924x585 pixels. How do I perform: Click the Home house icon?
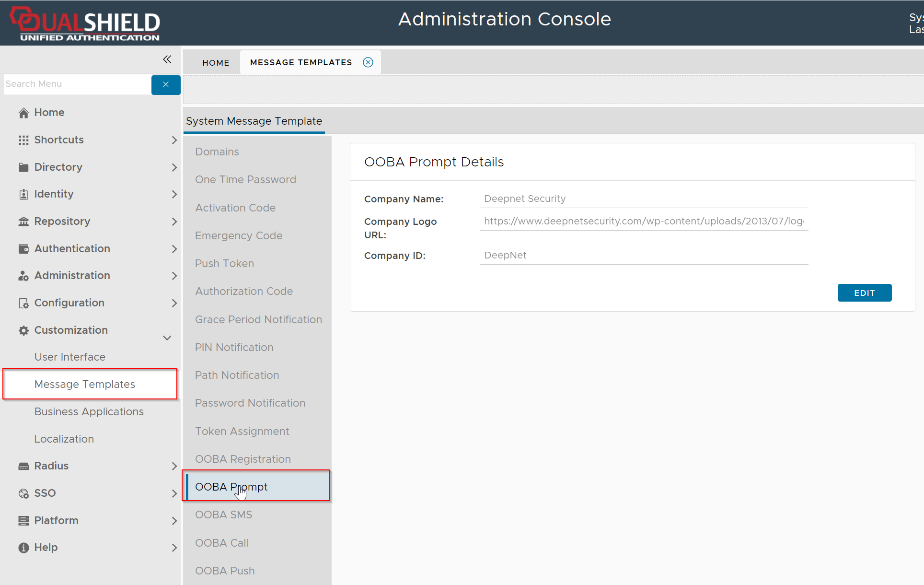pyautogui.click(x=23, y=113)
